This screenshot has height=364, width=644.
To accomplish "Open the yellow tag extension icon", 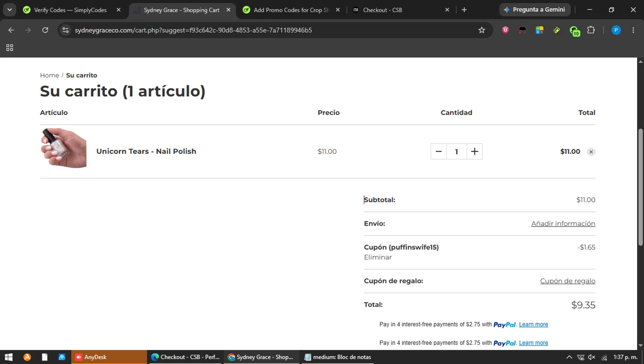I will click(x=557, y=30).
